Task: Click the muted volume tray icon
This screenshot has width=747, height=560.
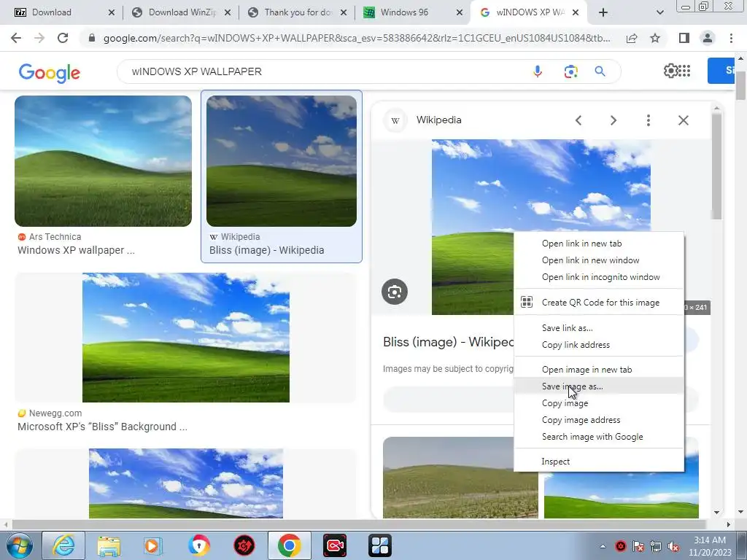Action: click(x=673, y=546)
